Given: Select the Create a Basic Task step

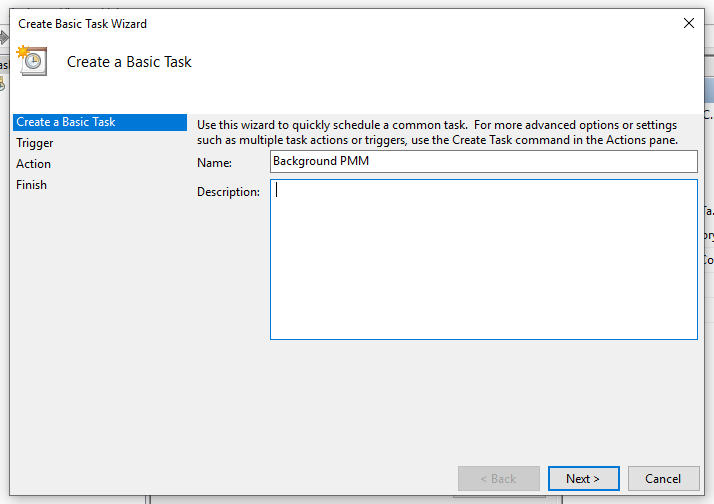Looking at the screenshot, I should pyautogui.click(x=100, y=122).
